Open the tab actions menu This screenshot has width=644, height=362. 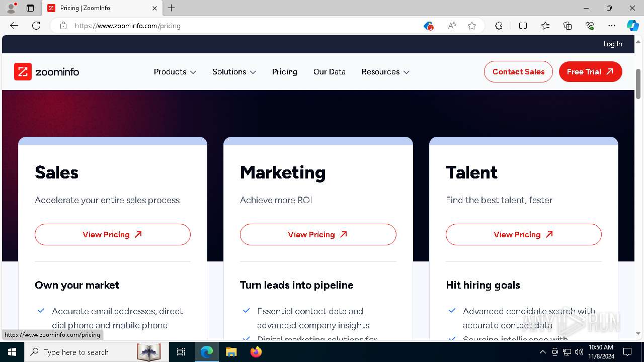tap(30, 8)
